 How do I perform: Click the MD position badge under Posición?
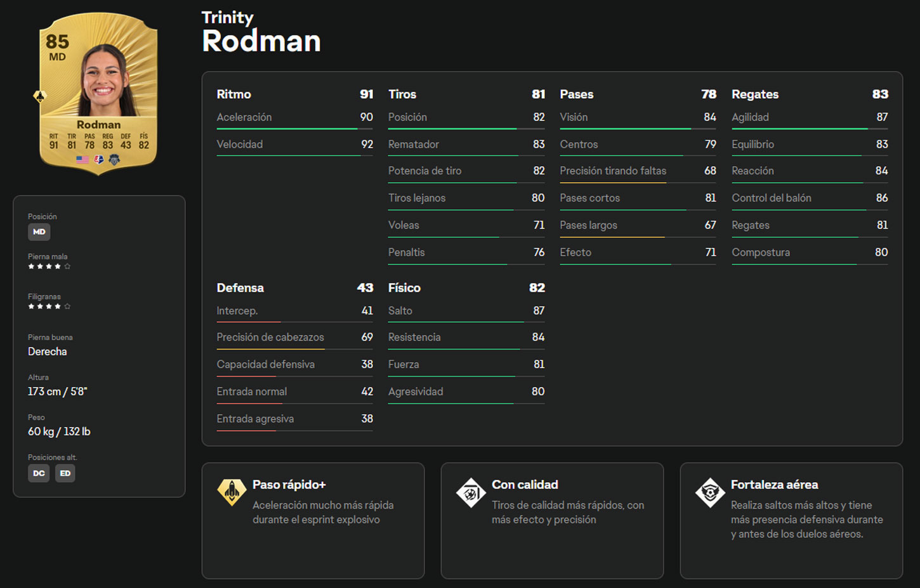pos(39,232)
